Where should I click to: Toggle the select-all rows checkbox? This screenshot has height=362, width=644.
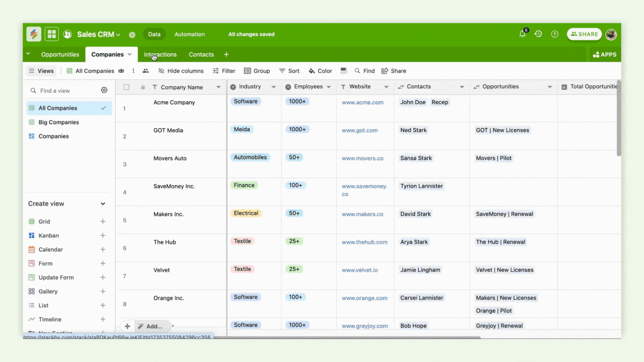[127, 87]
